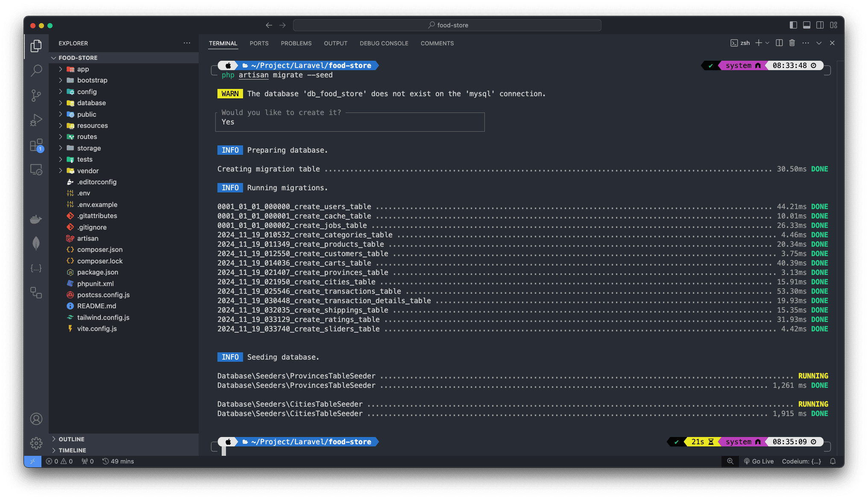The image size is (868, 499).
Task: Open the Extensions view
Action: [x=36, y=145]
